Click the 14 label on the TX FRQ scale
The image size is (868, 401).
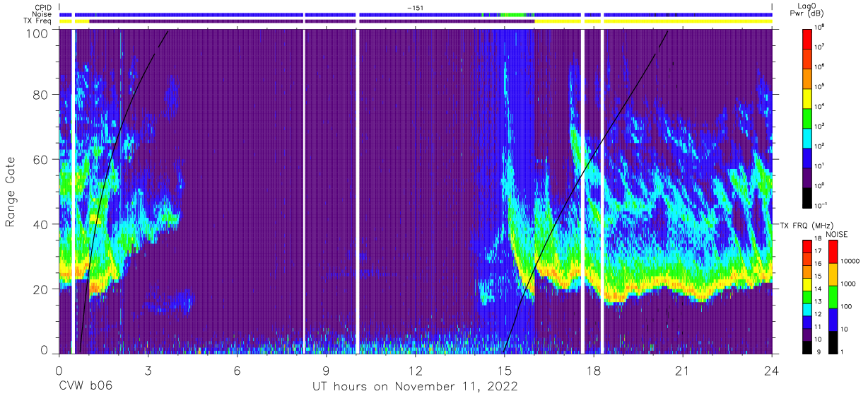pos(818,290)
